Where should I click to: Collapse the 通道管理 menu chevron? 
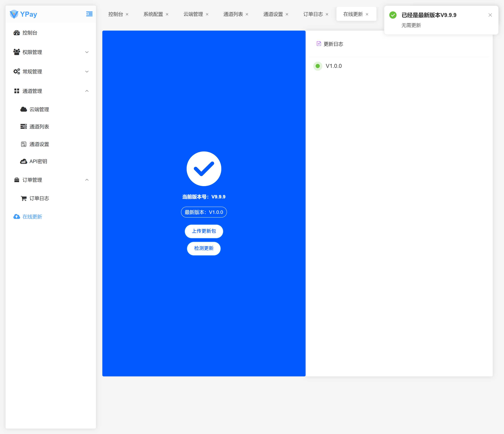[87, 91]
